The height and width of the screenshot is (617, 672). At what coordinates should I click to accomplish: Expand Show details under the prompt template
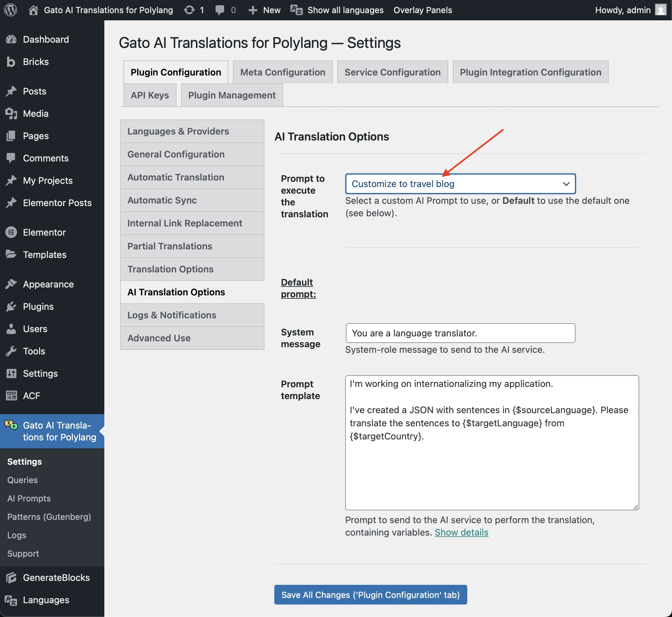(x=461, y=532)
